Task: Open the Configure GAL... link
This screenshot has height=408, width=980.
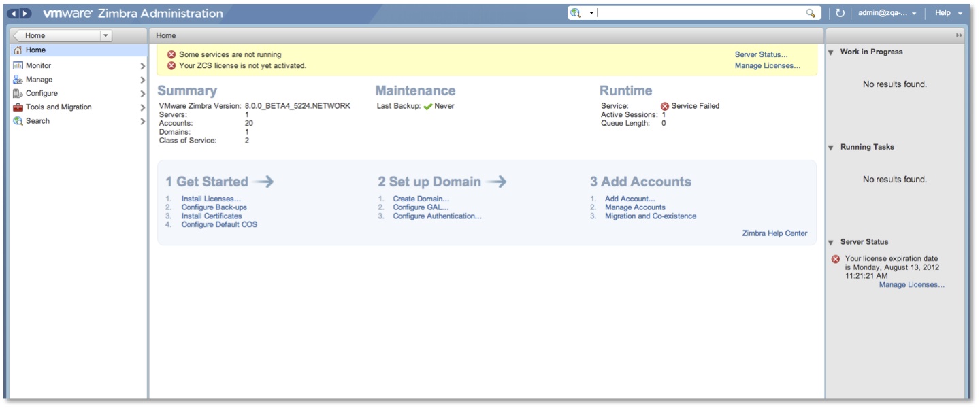Action: pyautogui.click(x=420, y=207)
